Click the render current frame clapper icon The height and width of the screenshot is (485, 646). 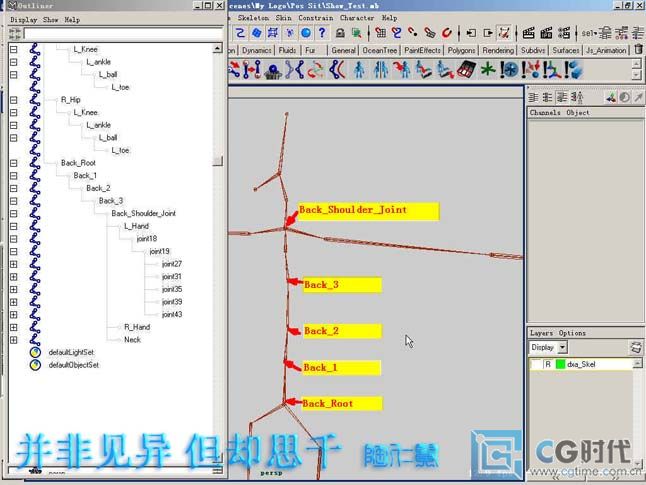529,33
